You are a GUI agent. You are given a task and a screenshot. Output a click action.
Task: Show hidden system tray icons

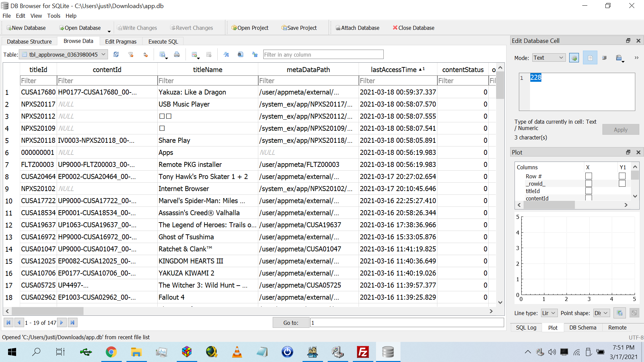(x=528, y=352)
